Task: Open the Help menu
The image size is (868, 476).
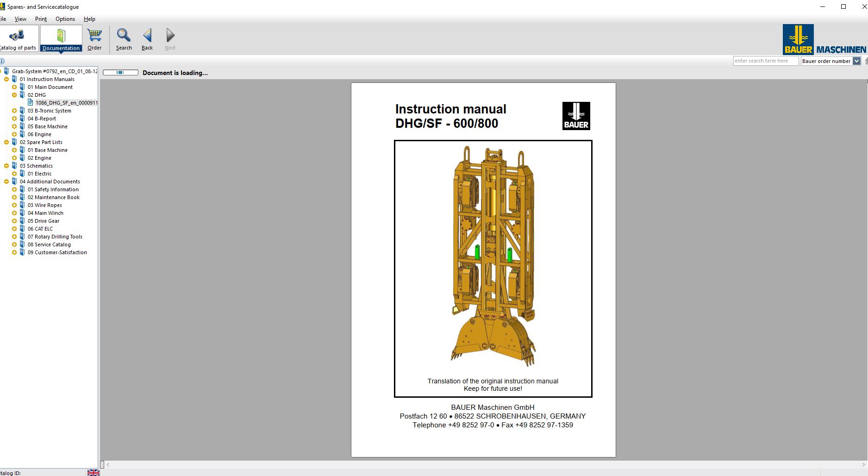Action: pyautogui.click(x=89, y=19)
